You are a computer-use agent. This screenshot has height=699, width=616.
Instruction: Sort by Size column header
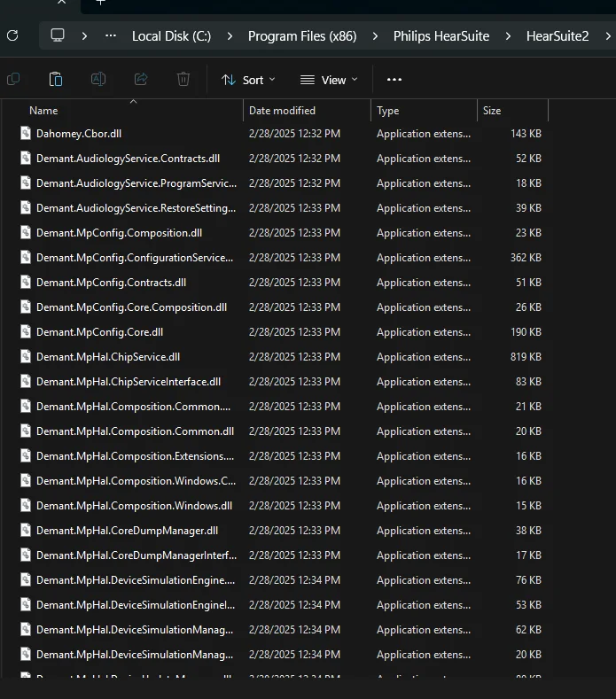coord(492,111)
